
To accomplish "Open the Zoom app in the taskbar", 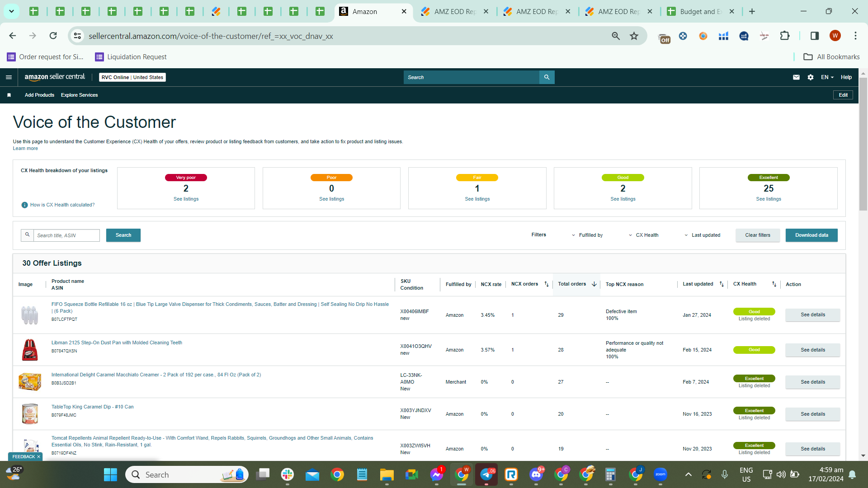I will (660, 474).
